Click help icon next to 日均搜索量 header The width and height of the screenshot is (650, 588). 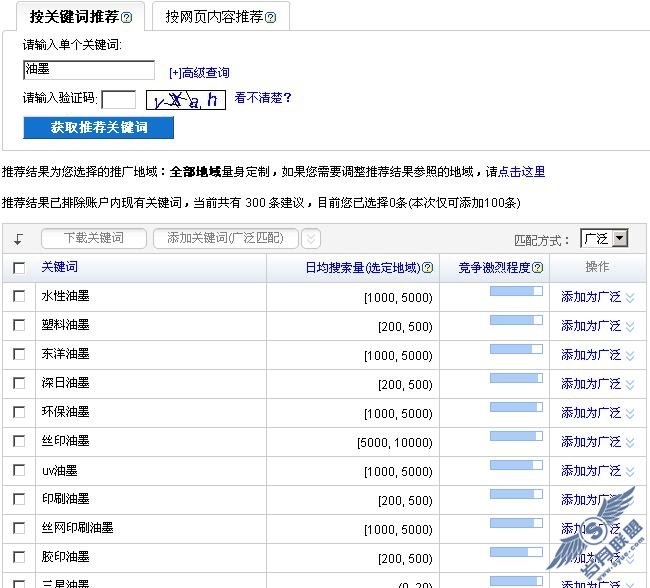[429, 268]
